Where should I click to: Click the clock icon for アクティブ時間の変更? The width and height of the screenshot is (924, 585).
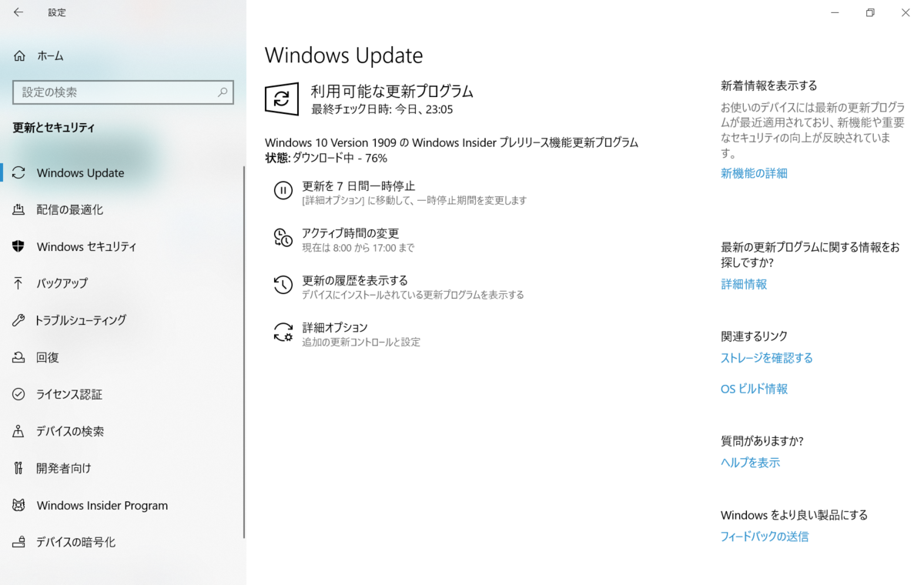[x=283, y=238]
